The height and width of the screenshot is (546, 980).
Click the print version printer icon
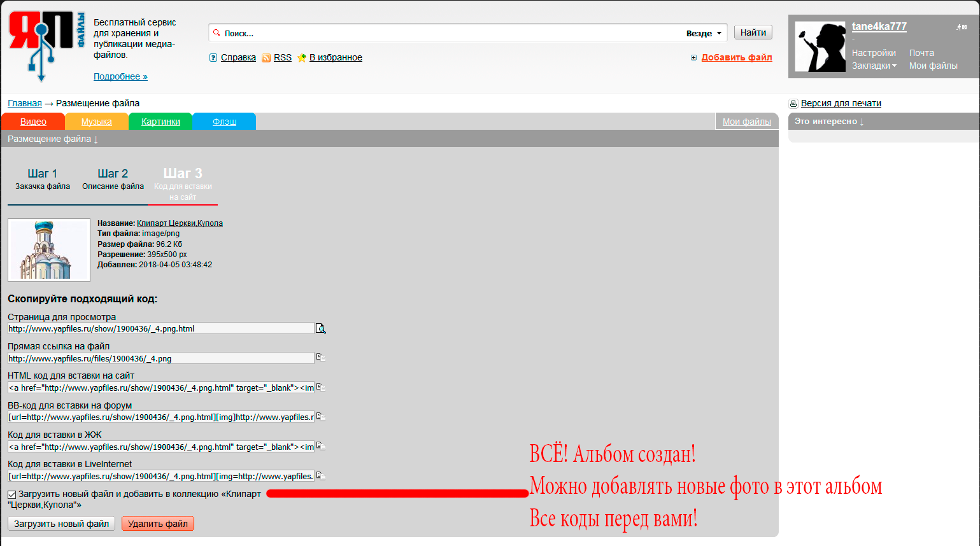793,104
